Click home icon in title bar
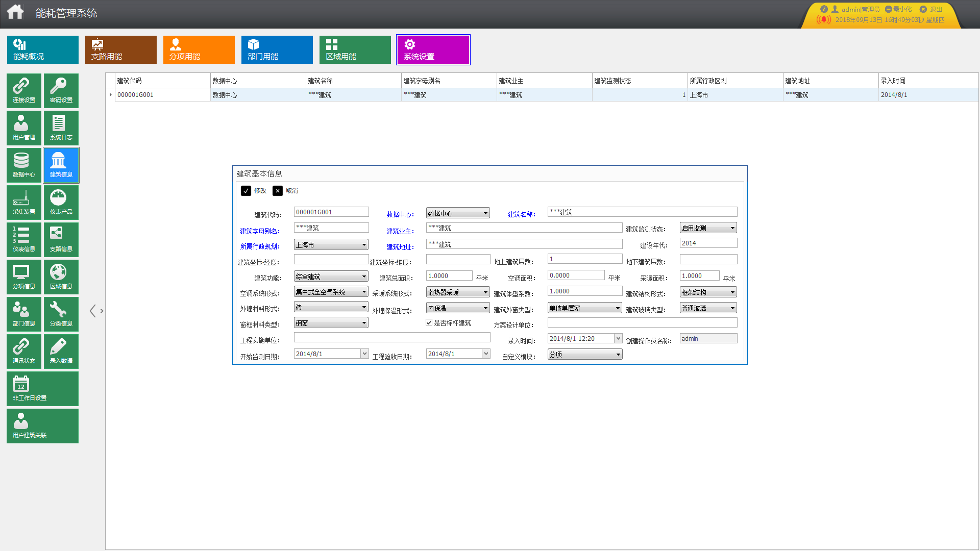Image resolution: width=980 pixels, height=551 pixels. (15, 12)
